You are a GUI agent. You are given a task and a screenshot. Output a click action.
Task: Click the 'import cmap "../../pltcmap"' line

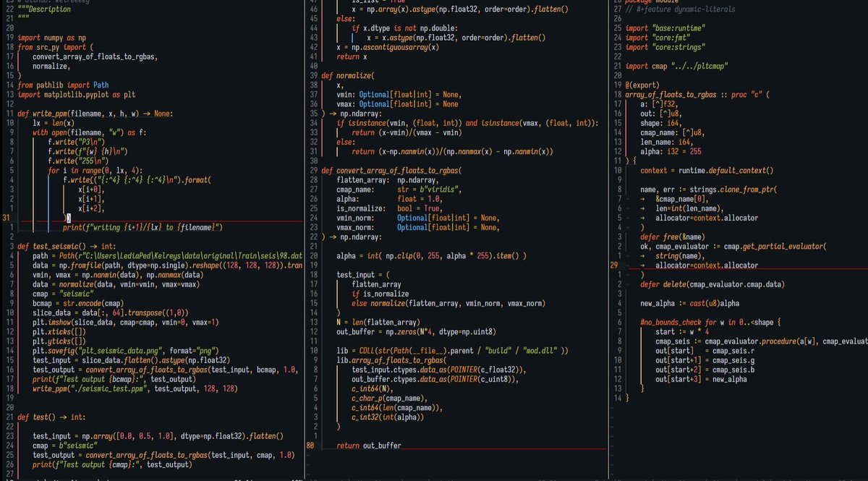[678, 66]
